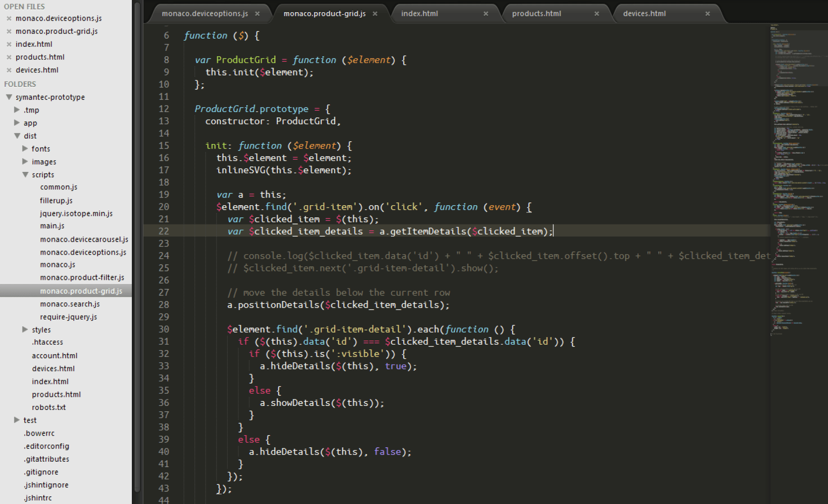
Task: Switch to the devices.html tab
Action: (644, 13)
